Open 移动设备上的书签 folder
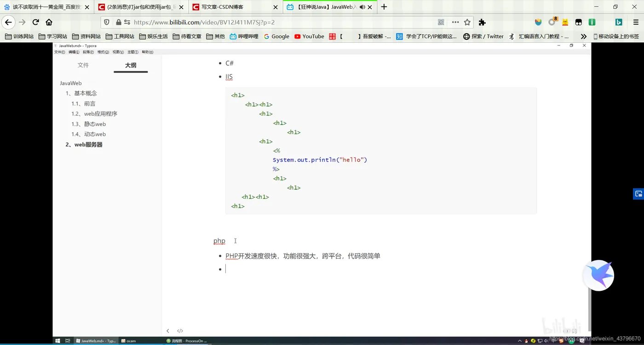Viewport: 644px width, 345px height. pyautogui.click(x=615, y=36)
